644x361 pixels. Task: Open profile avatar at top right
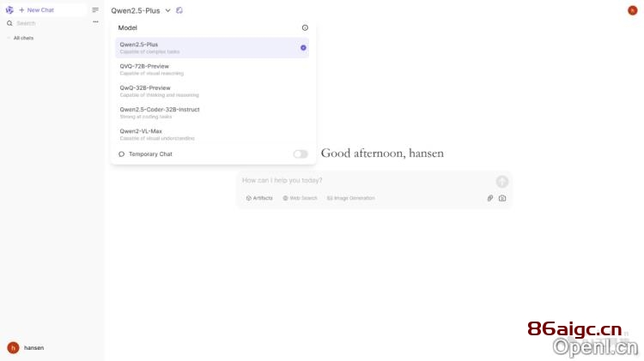pyautogui.click(x=633, y=10)
